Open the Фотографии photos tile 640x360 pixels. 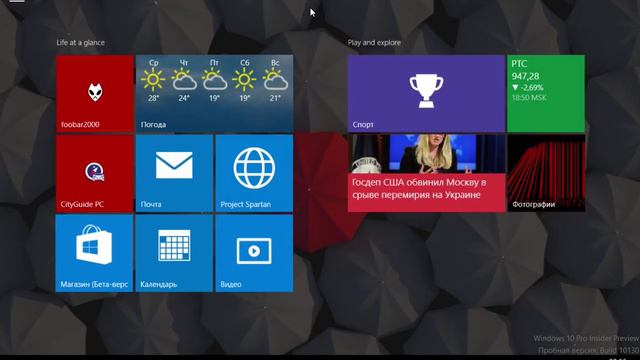pos(546,173)
